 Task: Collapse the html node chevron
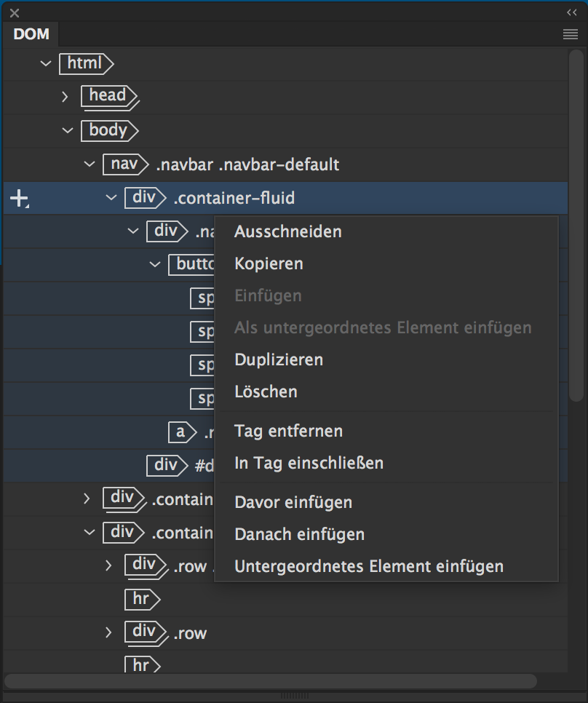pyautogui.click(x=46, y=64)
